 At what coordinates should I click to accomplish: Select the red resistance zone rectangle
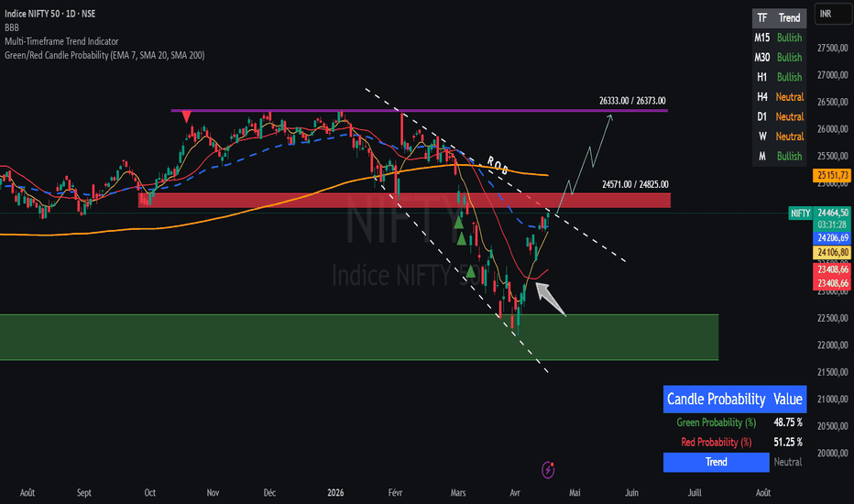tap(404, 200)
